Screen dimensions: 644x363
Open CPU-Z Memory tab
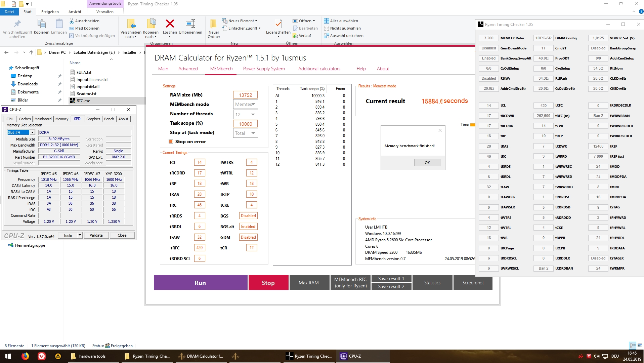coord(62,119)
